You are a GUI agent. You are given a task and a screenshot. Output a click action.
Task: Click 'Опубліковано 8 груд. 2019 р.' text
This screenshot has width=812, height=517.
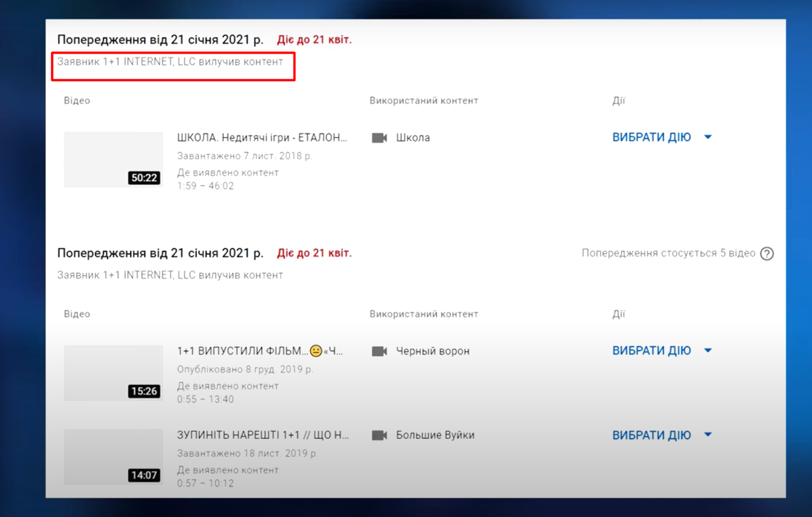(x=245, y=369)
